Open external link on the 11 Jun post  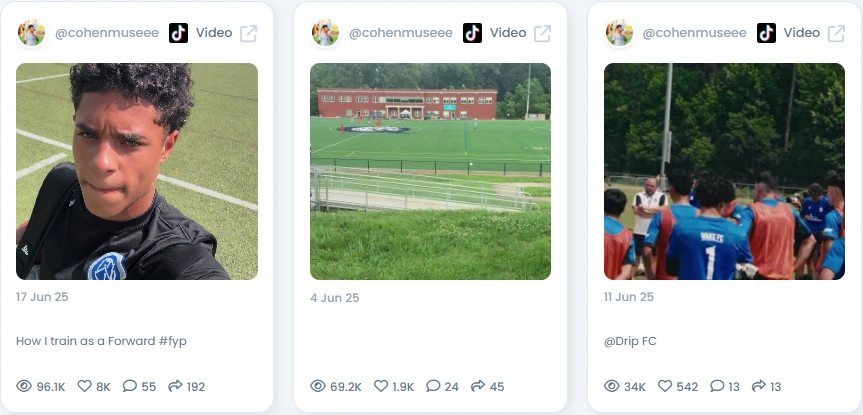pyautogui.click(x=836, y=33)
